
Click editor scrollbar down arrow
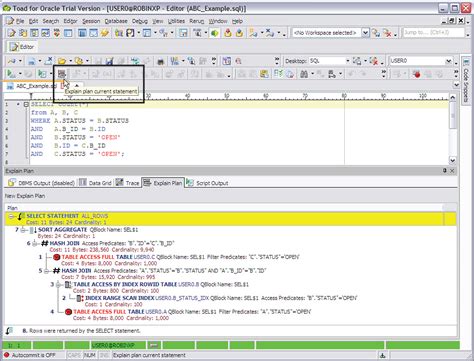tap(452, 160)
